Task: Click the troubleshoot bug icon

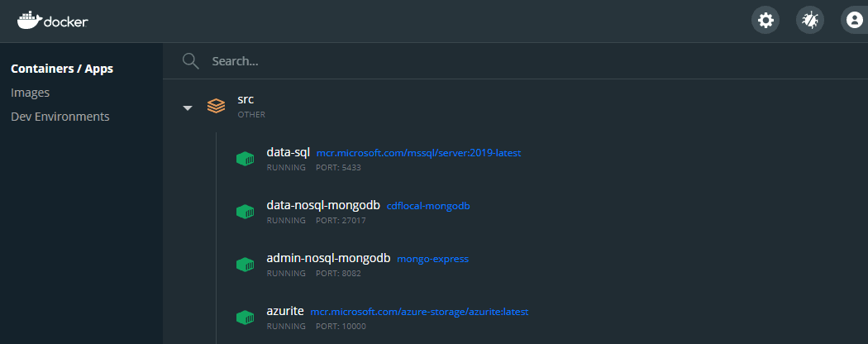Action: point(809,20)
